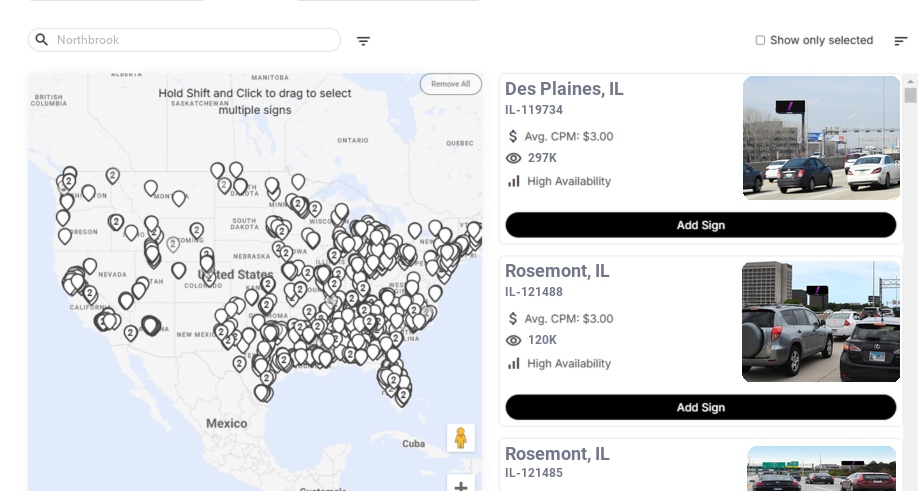Screen dimensions: 920x491
Task: Click Rosemont High Availability bars icon
Action: click(x=514, y=363)
